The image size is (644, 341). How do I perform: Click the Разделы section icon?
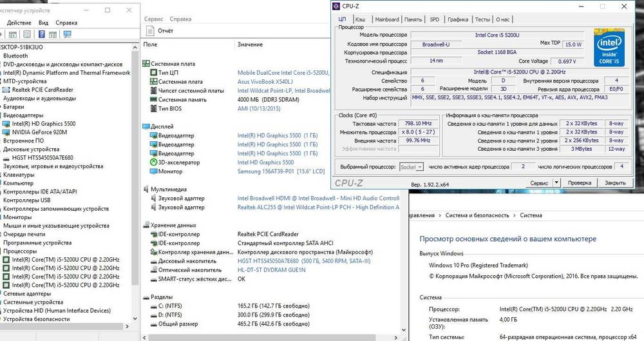click(x=146, y=297)
